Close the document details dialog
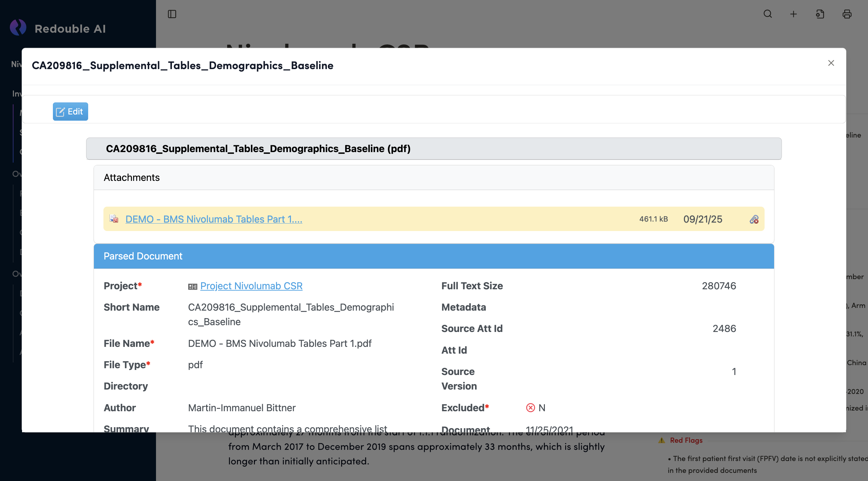868x481 pixels. pyautogui.click(x=831, y=63)
